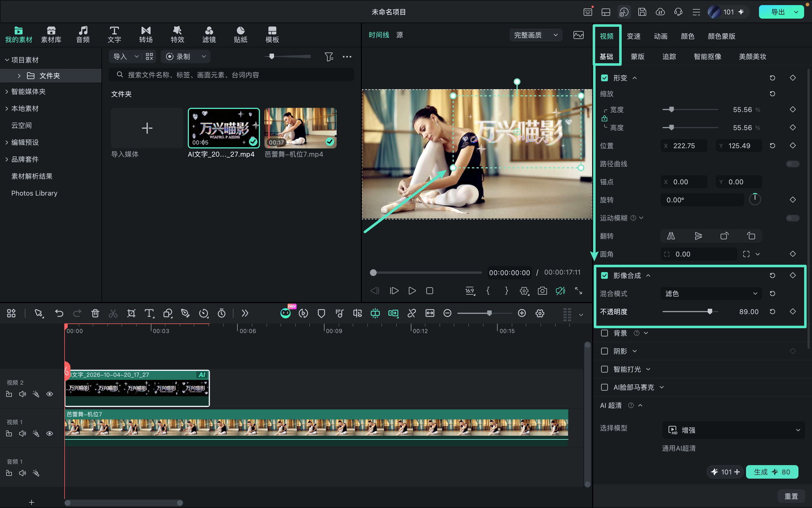Open the 完整画质 quality dropdown
The width and height of the screenshot is (812, 508).
[x=535, y=35]
